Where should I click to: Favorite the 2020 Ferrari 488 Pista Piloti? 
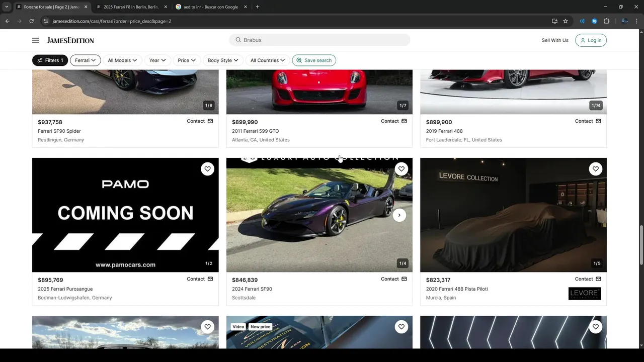click(596, 169)
